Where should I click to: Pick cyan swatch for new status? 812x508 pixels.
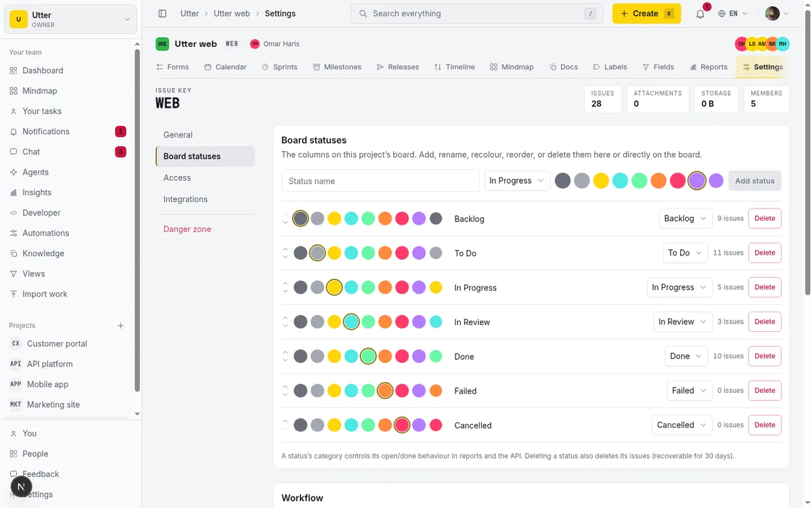tap(620, 181)
